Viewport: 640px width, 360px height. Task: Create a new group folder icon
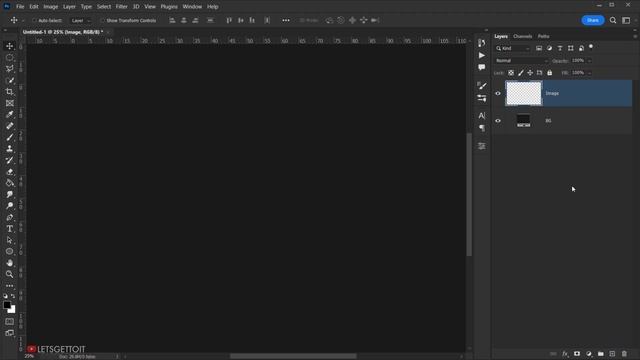[600, 354]
